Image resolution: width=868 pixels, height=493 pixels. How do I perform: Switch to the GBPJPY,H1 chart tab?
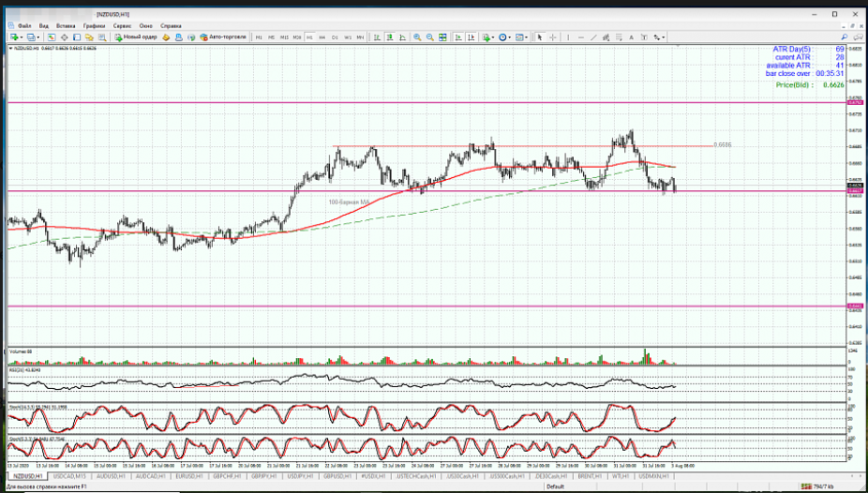(x=266, y=476)
